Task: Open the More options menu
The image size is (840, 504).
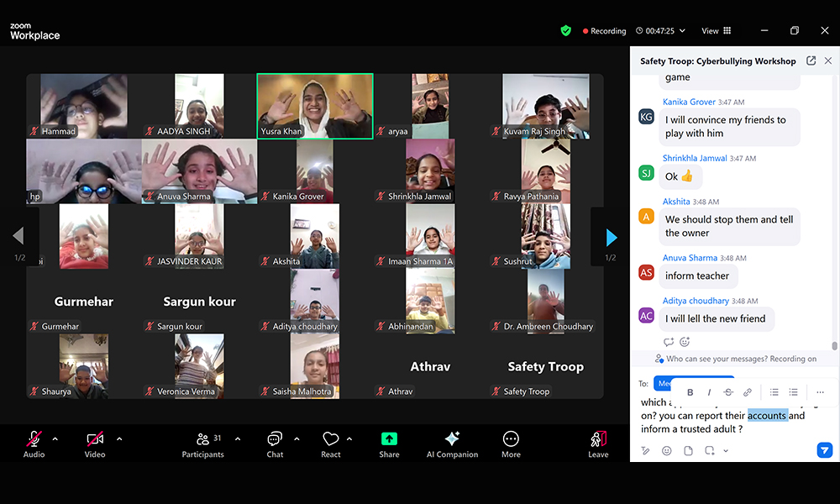Action: (x=511, y=445)
